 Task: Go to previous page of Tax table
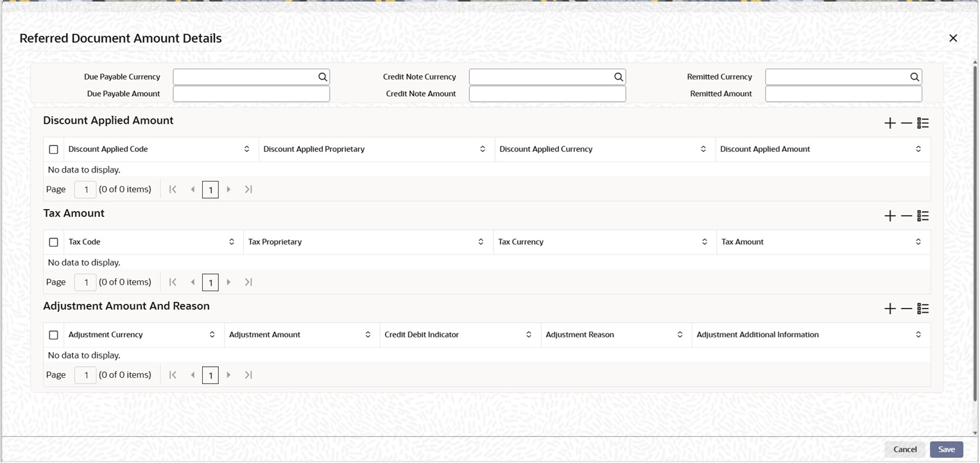point(193,282)
